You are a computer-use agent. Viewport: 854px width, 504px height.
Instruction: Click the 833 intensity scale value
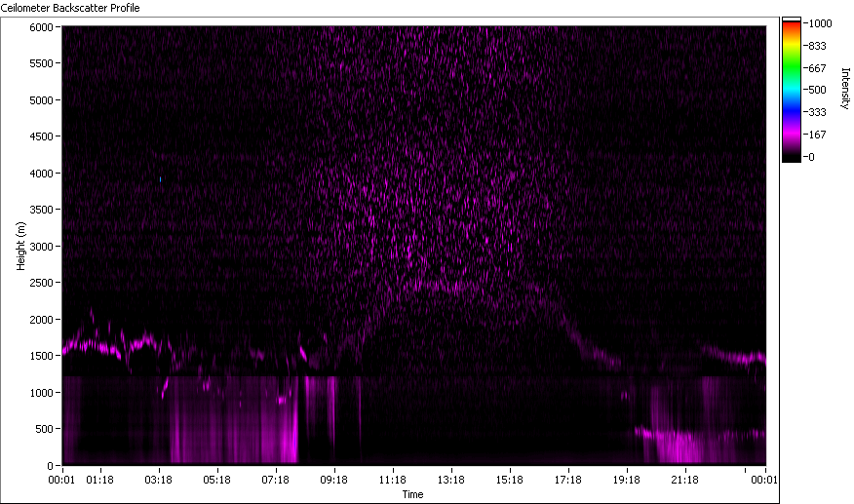[x=817, y=46]
